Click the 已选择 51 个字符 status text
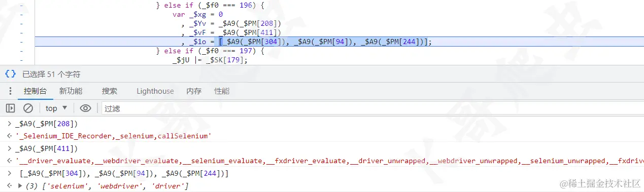This screenshot has width=644, height=192. 51,74
